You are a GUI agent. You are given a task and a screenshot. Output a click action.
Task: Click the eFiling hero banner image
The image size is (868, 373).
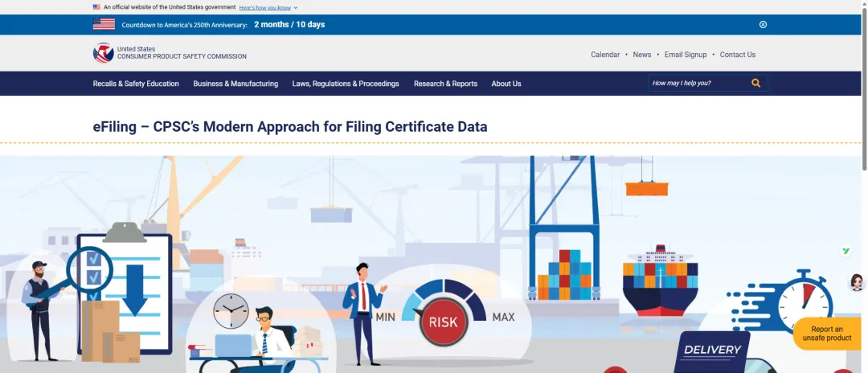tap(431, 264)
